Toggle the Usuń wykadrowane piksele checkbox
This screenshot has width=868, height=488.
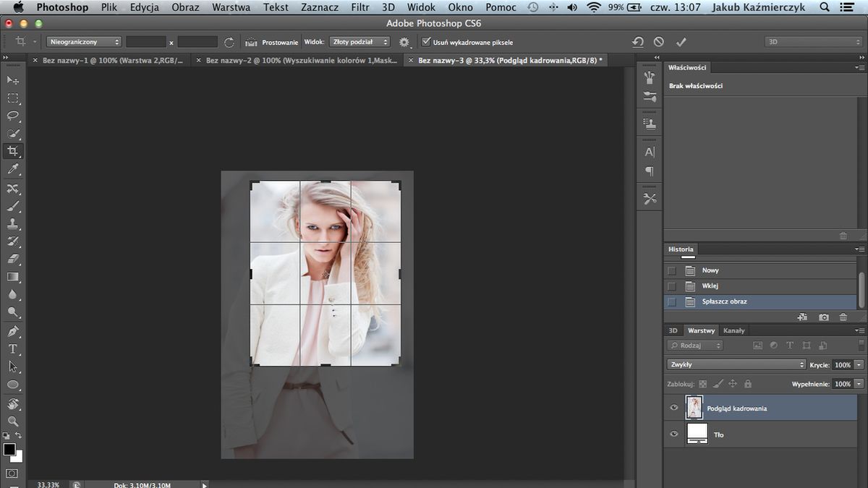point(426,41)
